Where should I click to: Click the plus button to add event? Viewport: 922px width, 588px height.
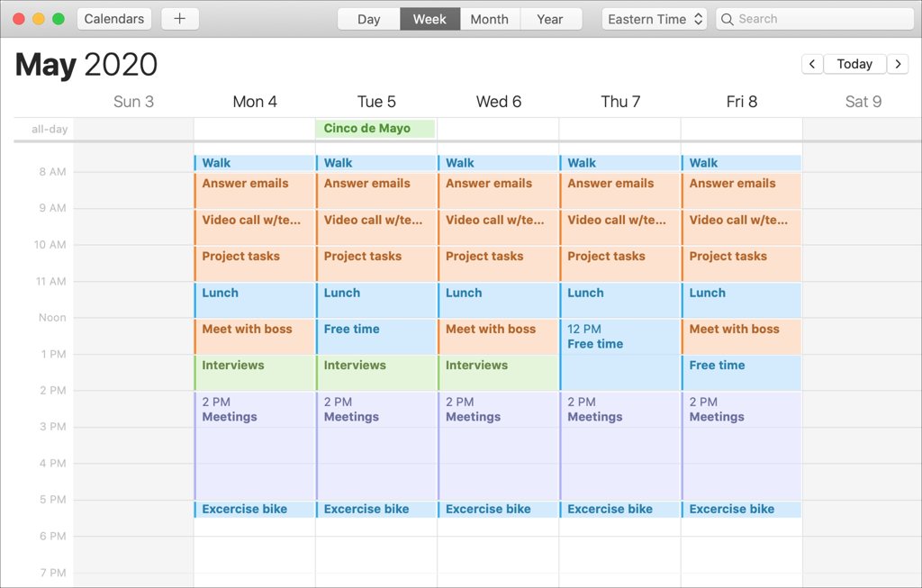(180, 19)
